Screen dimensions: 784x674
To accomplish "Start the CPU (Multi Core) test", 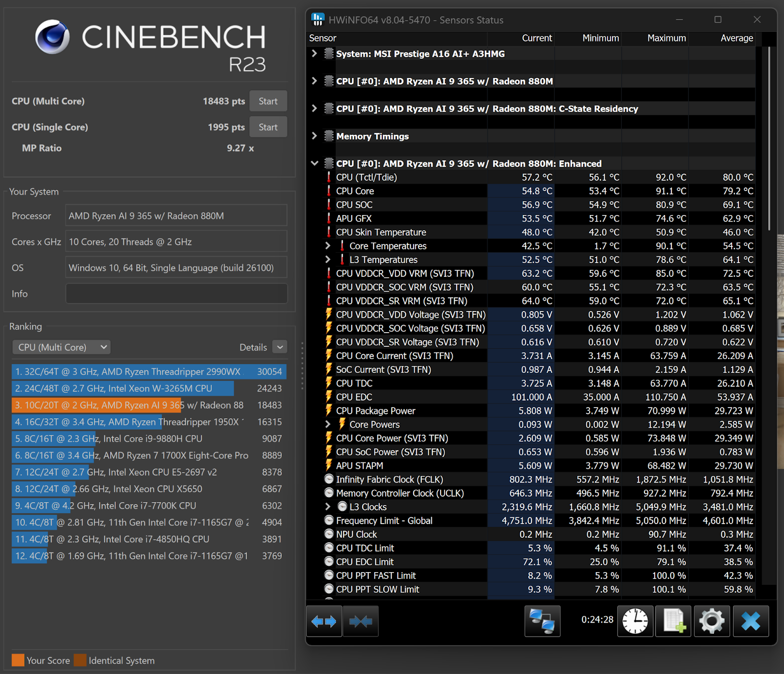I will [x=268, y=101].
